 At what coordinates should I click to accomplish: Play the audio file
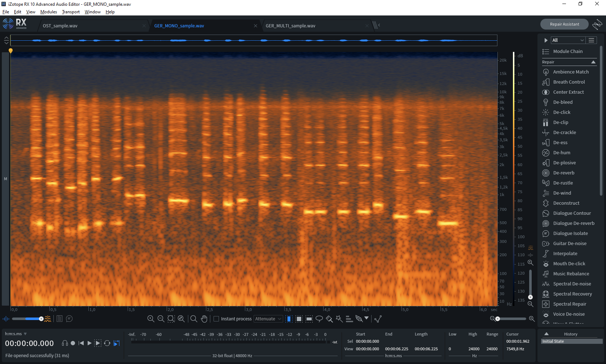pyautogui.click(x=89, y=343)
